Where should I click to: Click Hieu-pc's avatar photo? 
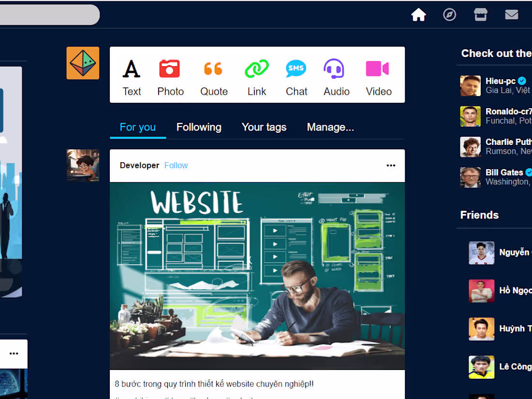(470, 86)
